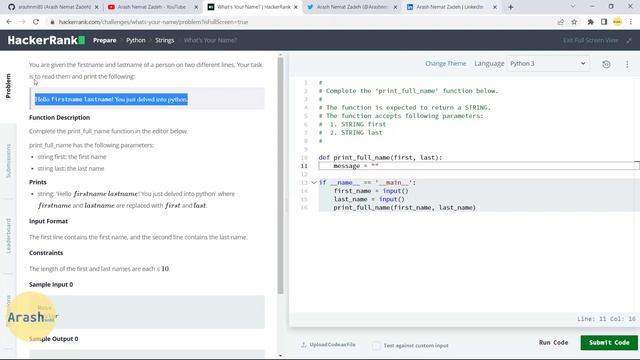Click the Run Code button
Screen dimensions: 640x360
[x=553, y=343]
